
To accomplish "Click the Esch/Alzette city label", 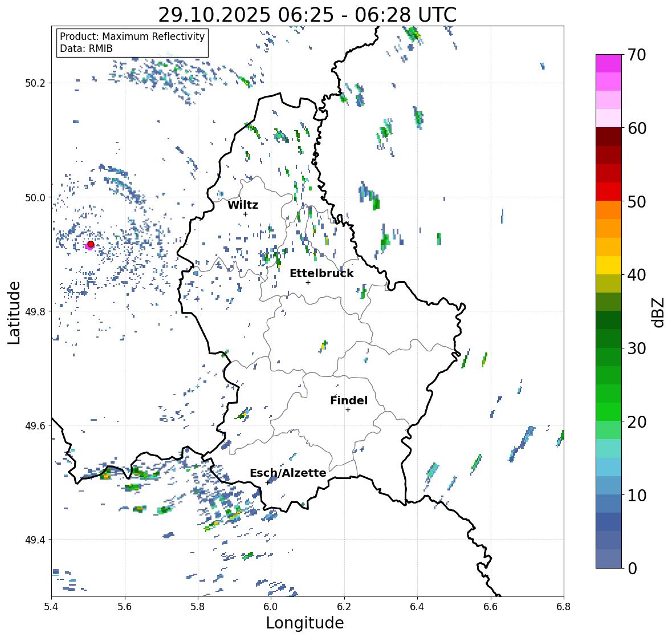I will pyautogui.click(x=288, y=473).
